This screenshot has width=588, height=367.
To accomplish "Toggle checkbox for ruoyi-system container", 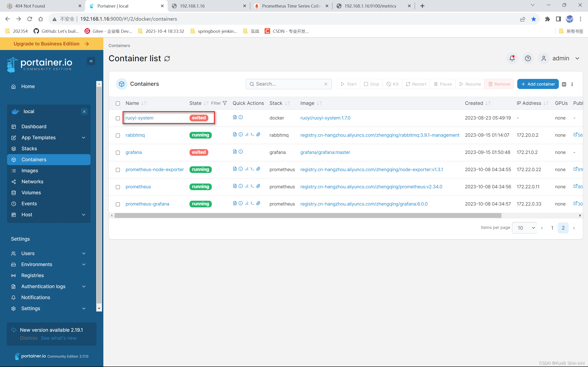I will (x=118, y=118).
